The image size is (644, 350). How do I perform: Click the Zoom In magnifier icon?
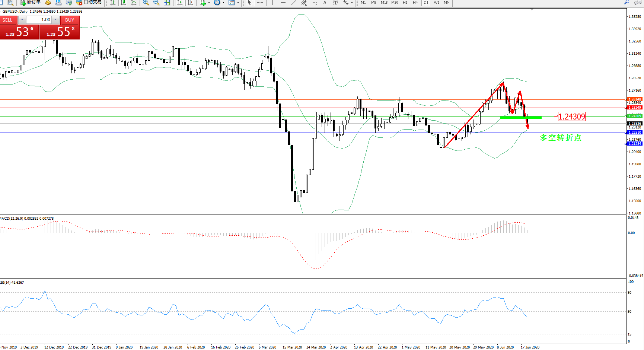146,3
